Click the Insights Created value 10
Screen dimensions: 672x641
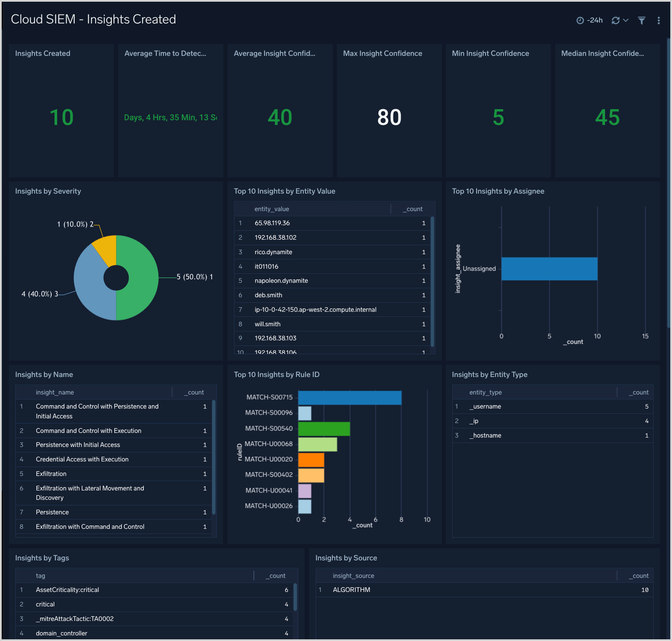61,117
